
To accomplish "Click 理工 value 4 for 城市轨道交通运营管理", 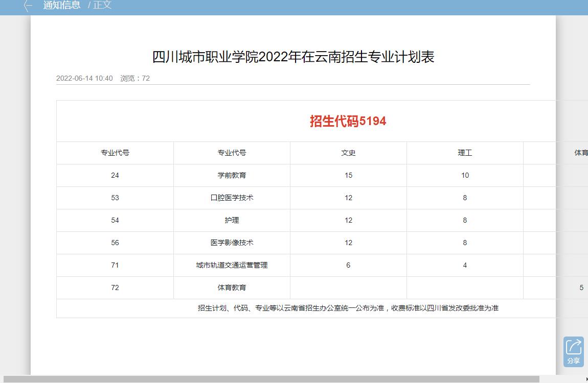I will click(465, 265).
